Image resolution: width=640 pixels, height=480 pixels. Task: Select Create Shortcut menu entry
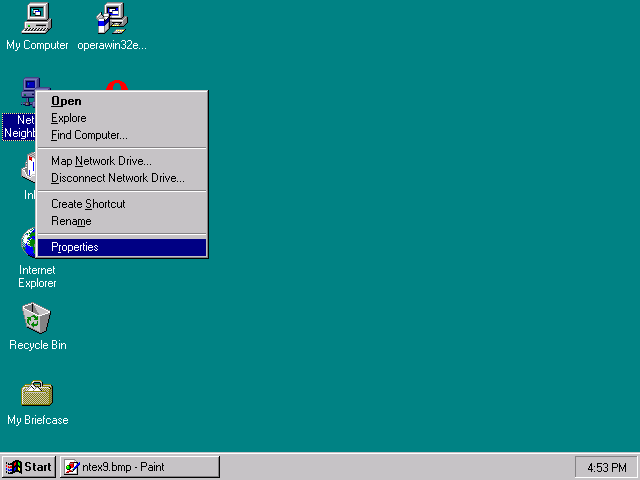click(122, 204)
